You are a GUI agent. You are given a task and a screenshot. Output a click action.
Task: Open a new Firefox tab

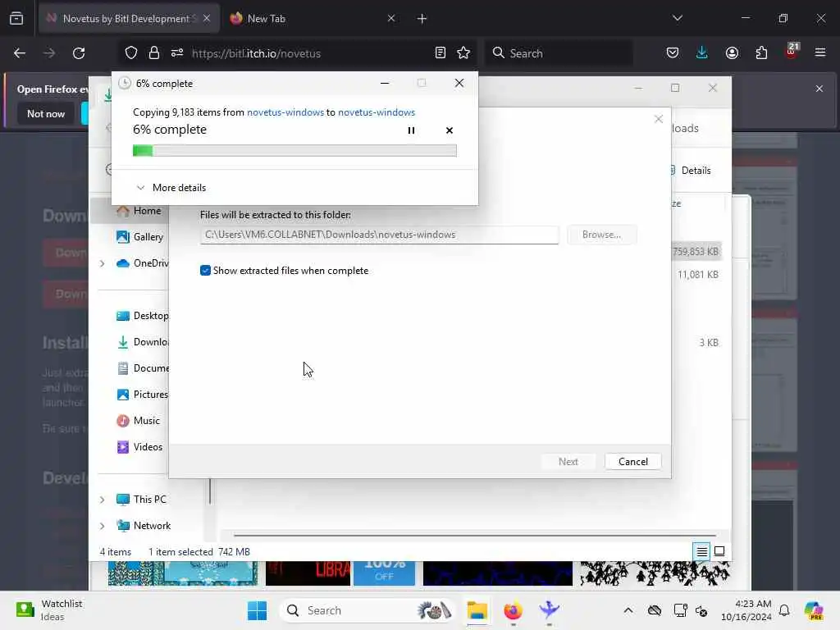pyautogui.click(x=422, y=19)
